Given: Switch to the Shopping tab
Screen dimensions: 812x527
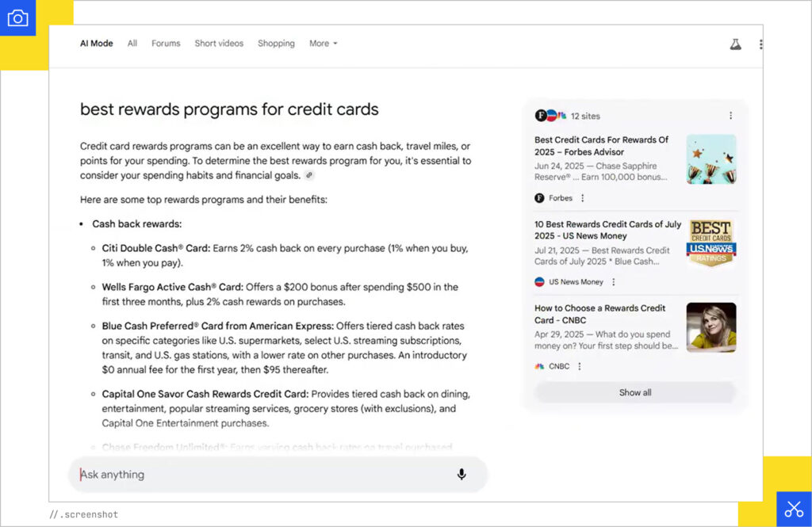Looking at the screenshot, I should tap(276, 44).
